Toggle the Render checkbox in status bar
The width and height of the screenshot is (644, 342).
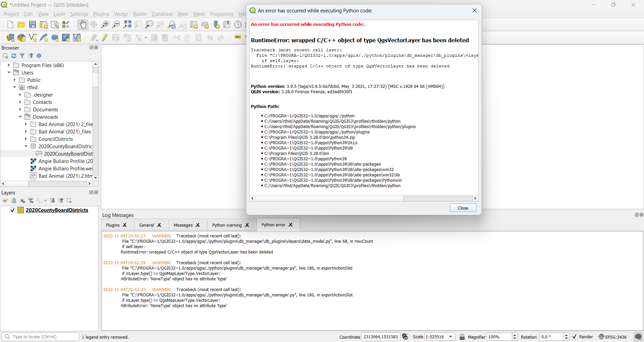[x=575, y=337]
